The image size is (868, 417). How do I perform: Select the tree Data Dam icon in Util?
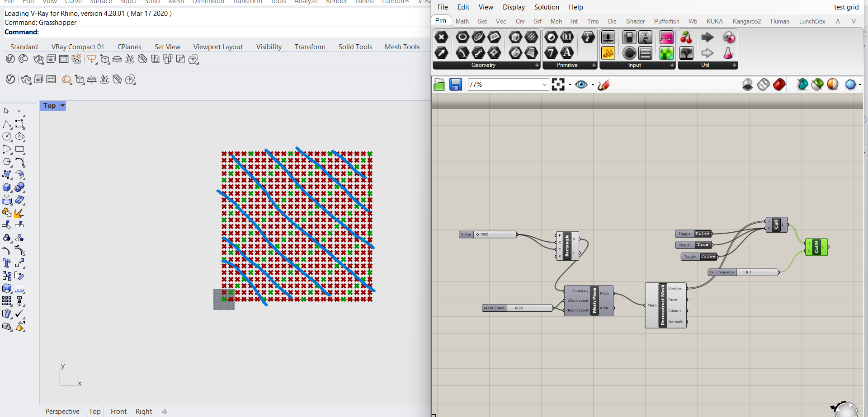click(686, 53)
